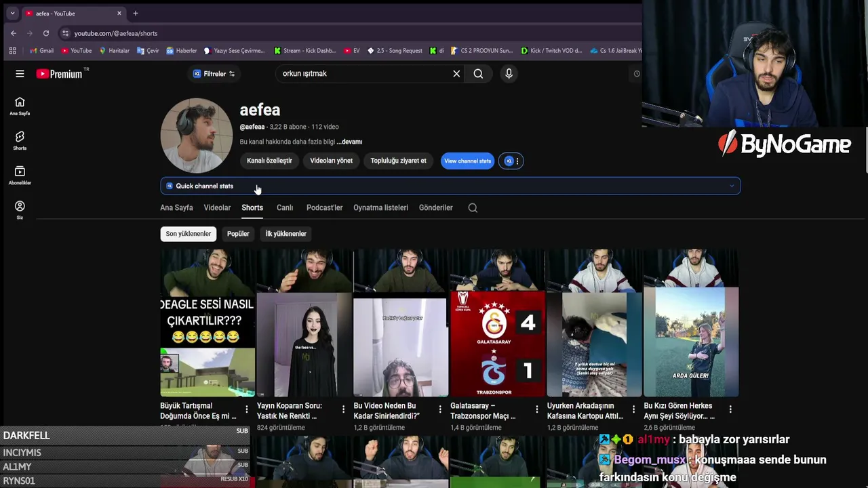Open the Siz profile section in sidebar
Viewport: 868px width, 488px height.
click(20, 210)
